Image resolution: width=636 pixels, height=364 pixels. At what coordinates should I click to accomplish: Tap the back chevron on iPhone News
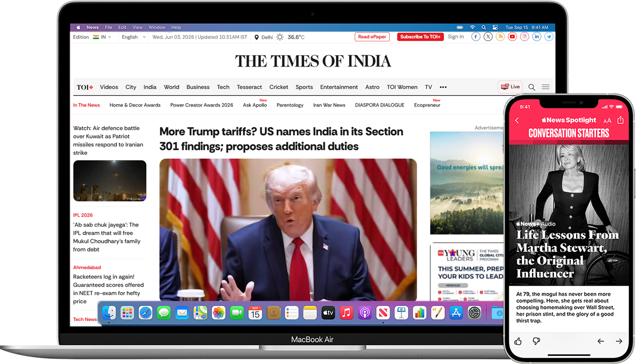point(517,121)
